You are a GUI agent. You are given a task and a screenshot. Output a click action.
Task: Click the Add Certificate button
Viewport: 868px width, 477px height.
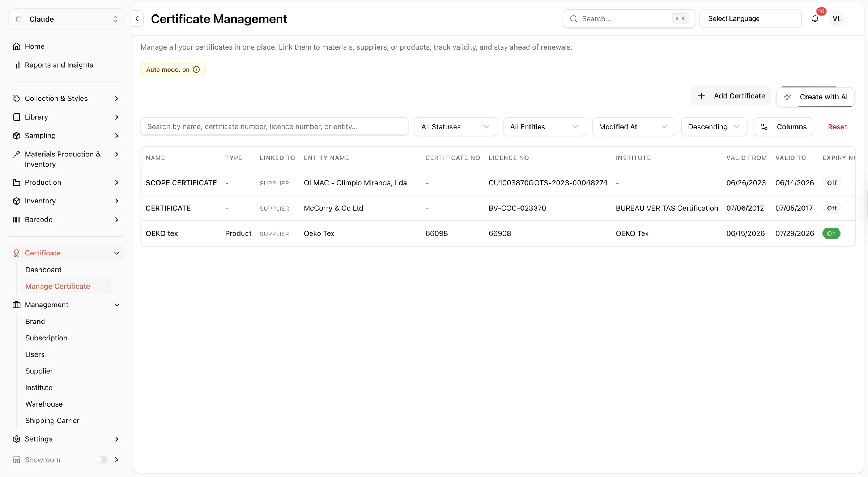731,96
